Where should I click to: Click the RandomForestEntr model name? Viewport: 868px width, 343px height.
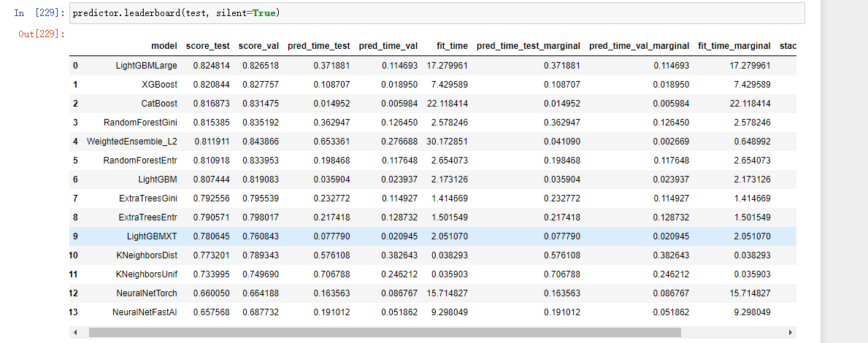pos(141,161)
